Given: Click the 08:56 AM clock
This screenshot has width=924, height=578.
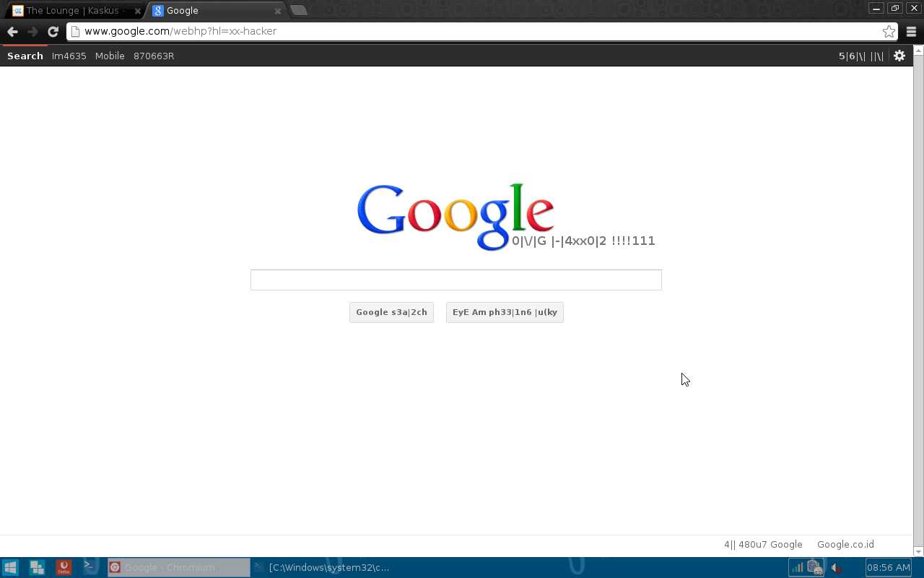Looking at the screenshot, I should (889, 567).
